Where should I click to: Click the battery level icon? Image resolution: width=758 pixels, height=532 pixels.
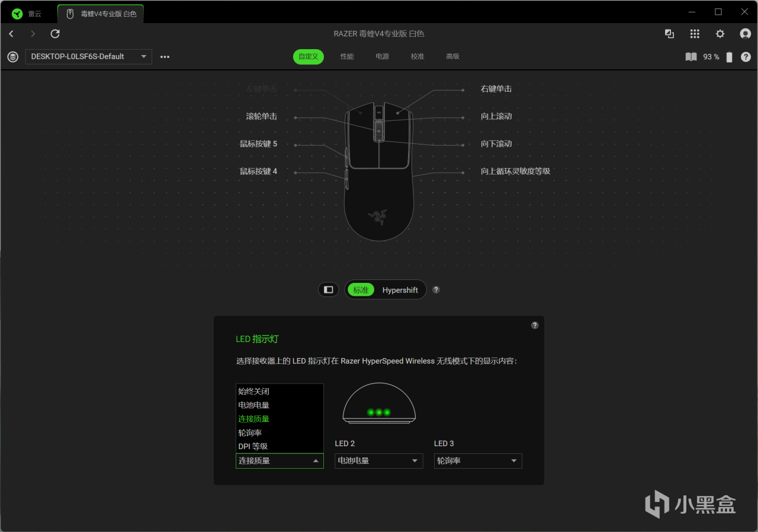[730, 57]
